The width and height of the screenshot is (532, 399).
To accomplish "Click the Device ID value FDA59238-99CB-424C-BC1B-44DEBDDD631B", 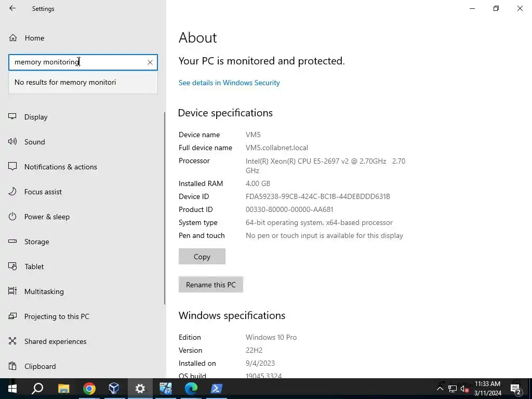I will (318, 196).
